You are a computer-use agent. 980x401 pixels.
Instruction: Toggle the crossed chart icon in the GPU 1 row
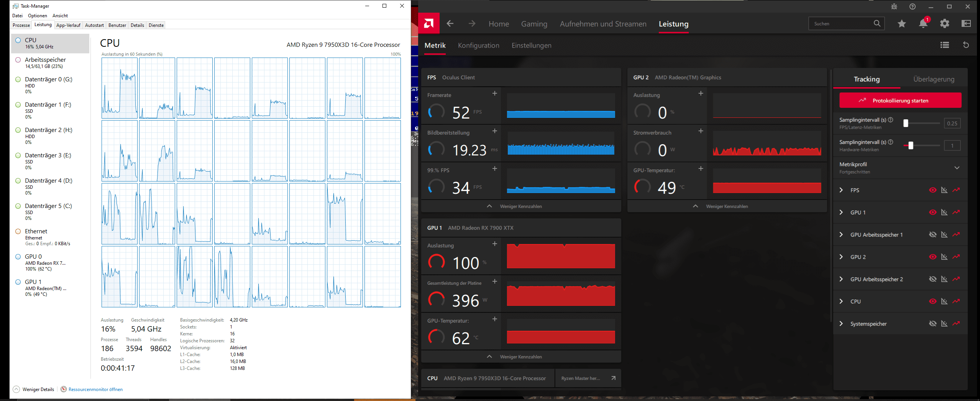(944, 212)
